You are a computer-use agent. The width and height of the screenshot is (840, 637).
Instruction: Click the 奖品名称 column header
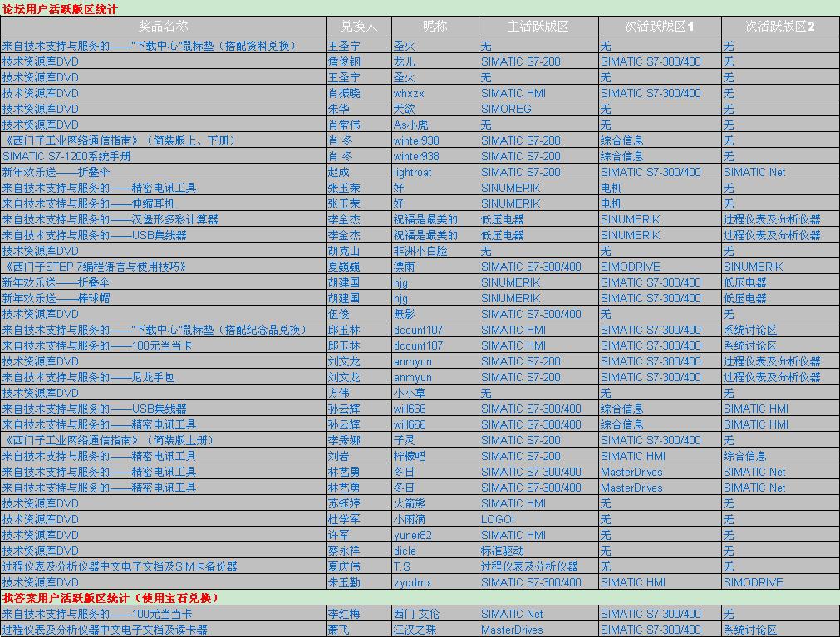coord(164,27)
